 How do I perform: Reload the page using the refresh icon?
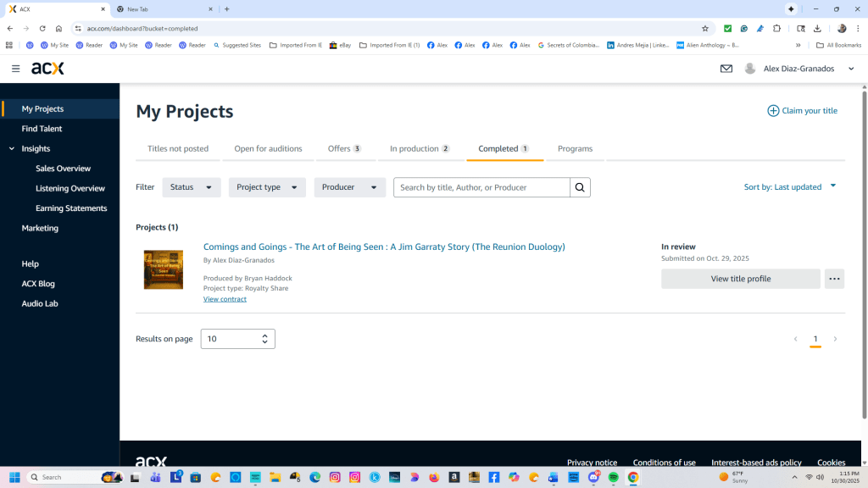tap(42, 28)
